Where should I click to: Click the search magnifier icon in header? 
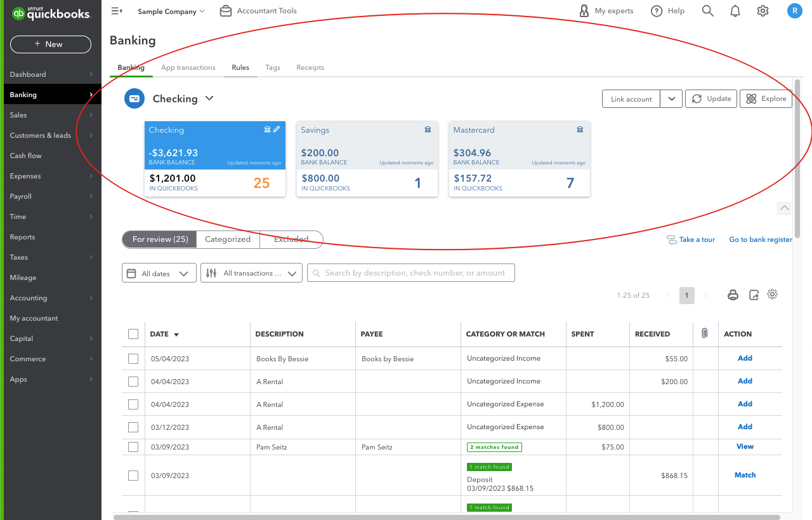click(x=708, y=11)
